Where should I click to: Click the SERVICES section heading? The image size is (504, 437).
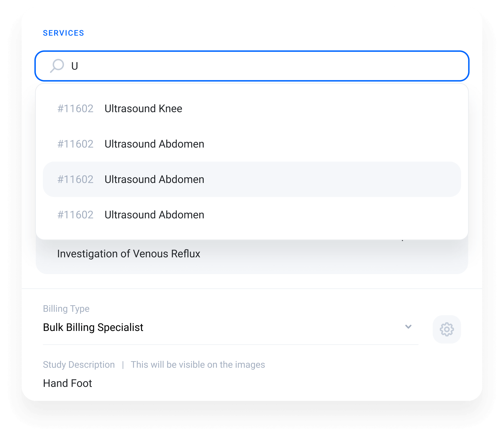63,33
